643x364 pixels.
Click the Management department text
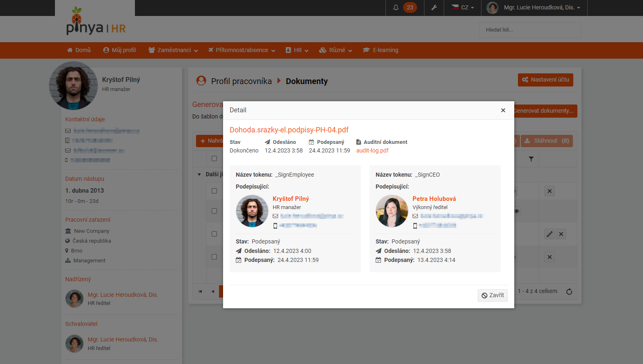[x=89, y=261]
